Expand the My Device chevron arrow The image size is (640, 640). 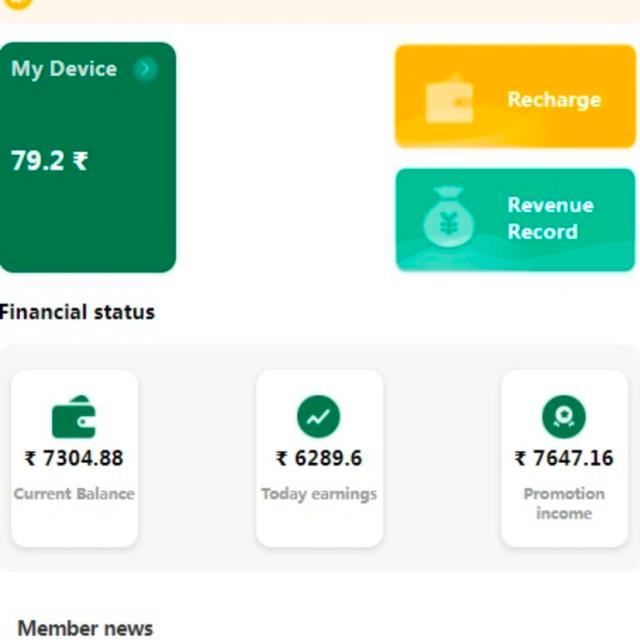(x=146, y=69)
